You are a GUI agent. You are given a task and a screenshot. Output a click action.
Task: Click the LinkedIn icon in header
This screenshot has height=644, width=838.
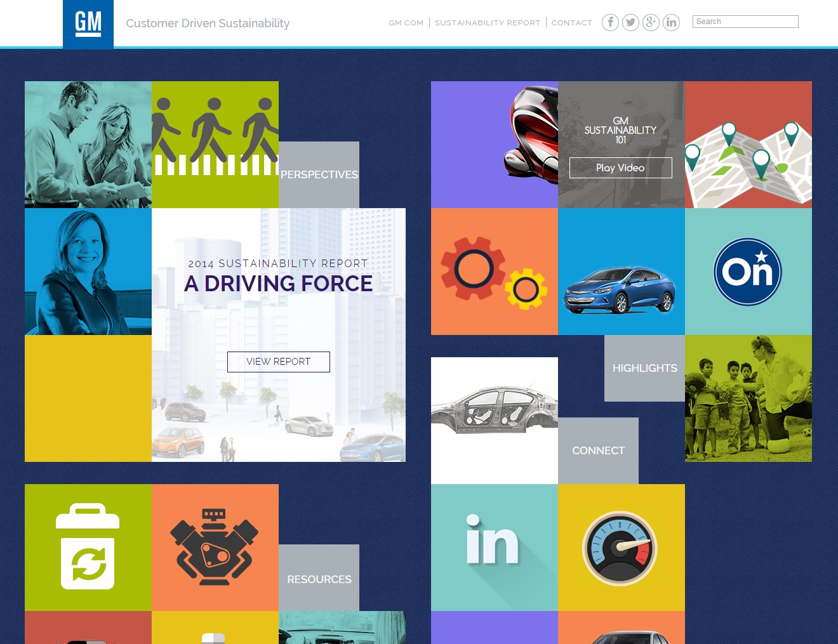click(x=671, y=23)
